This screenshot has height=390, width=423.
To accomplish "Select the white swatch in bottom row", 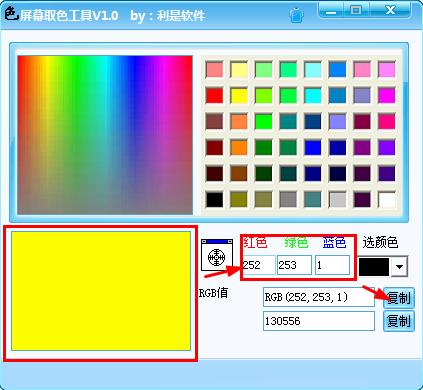I will 387,199.
